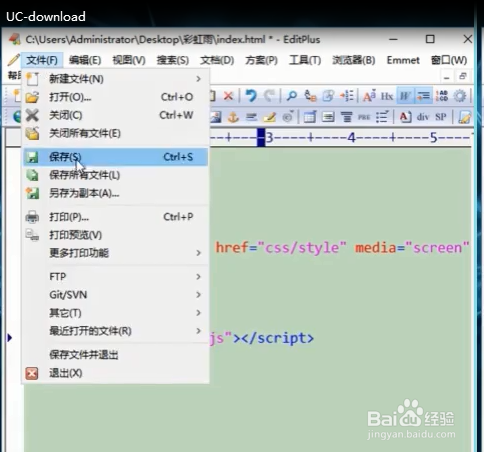Click the div tag button

tap(423, 117)
